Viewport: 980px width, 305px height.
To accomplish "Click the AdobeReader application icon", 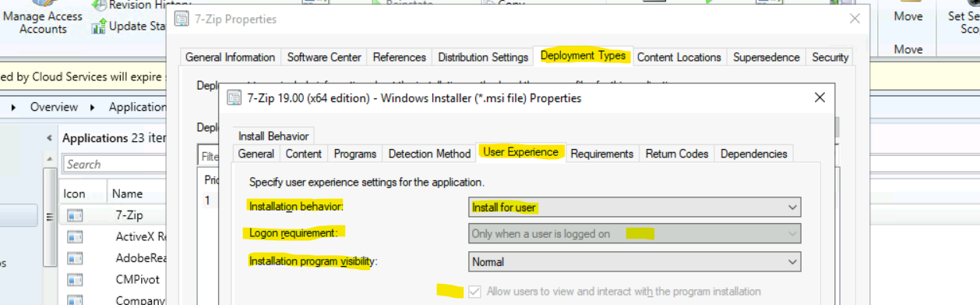I will tap(75, 258).
